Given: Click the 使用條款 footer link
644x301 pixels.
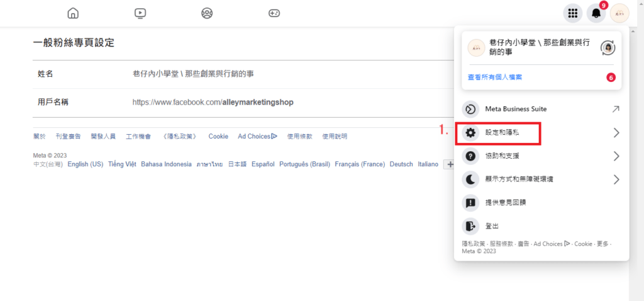Looking at the screenshot, I should 299,137.
